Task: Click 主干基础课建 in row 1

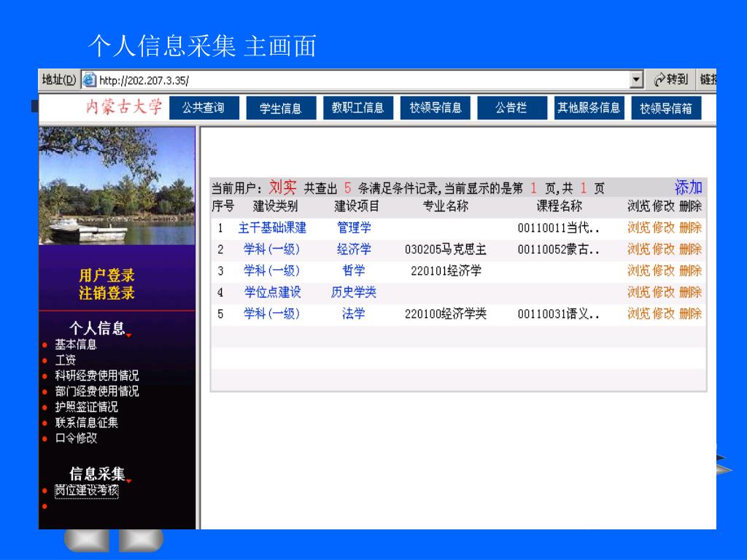Action: [x=272, y=227]
